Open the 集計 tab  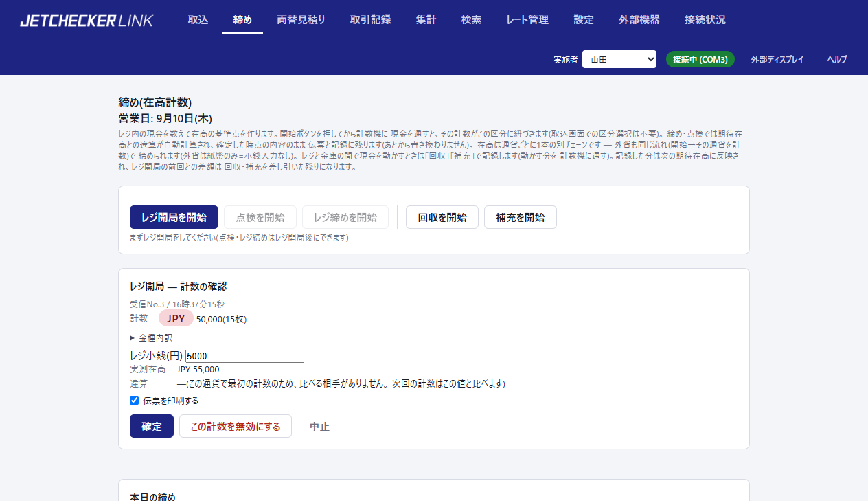426,20
